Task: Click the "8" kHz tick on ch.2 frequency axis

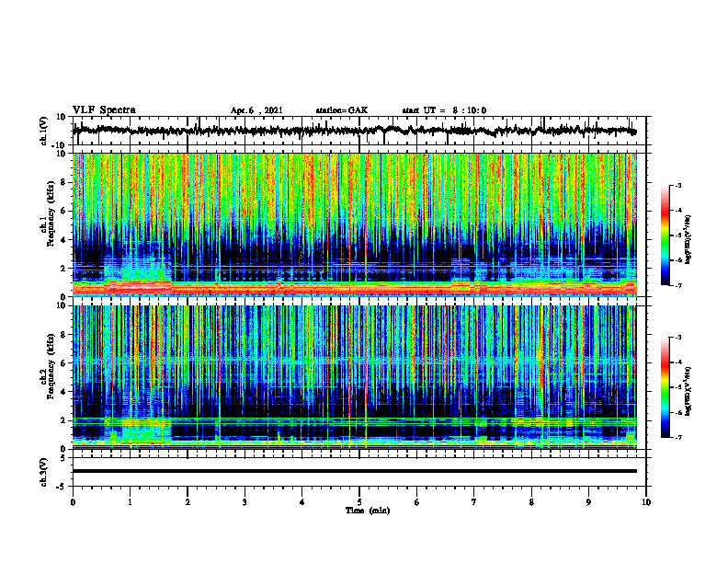Action: click(x=63, y=335)
